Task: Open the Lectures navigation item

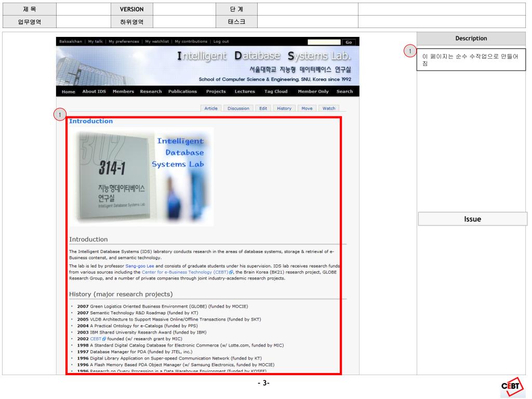Action: tap(245, 91)
